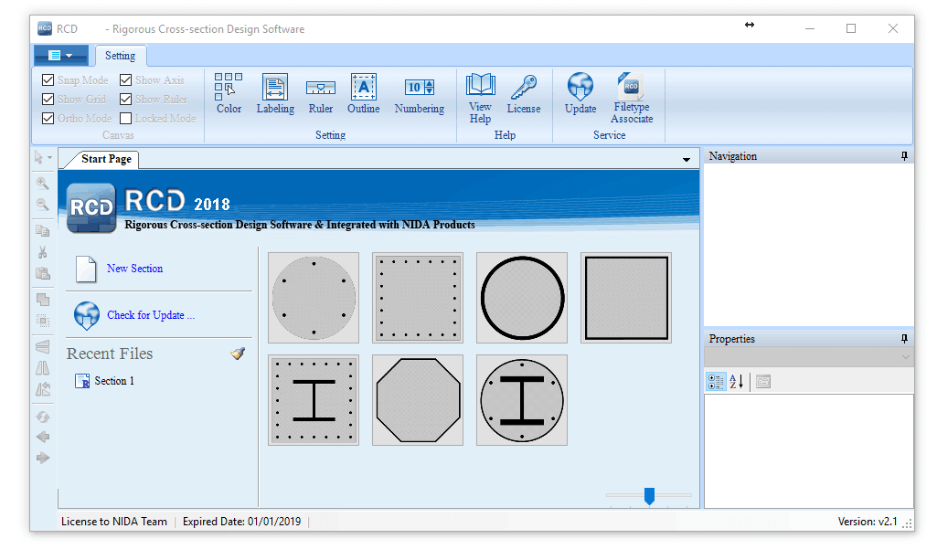Open the Outline settings

tap(363, 94)
